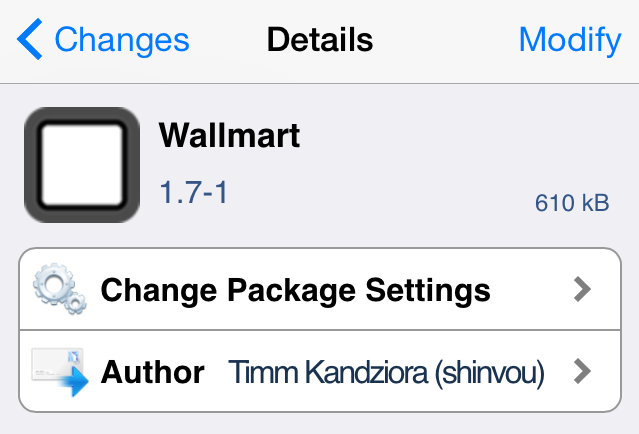
Task: Tap the blue back chevron arrow
Action: 30,40
